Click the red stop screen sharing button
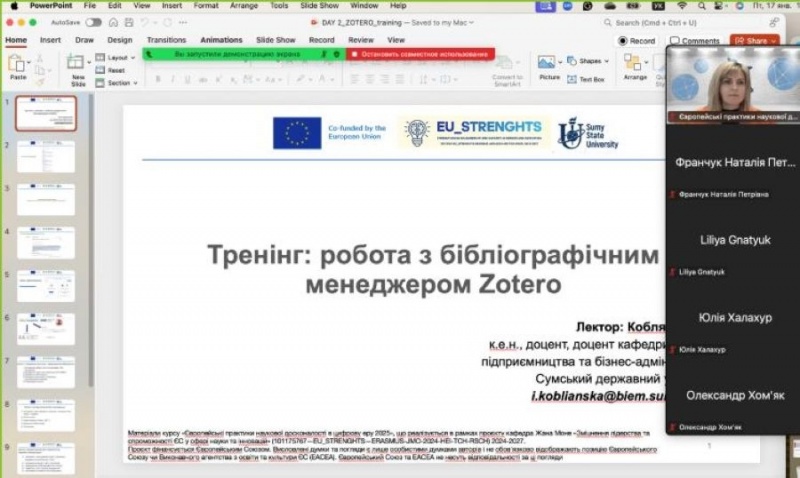 (x=420, y=54)
